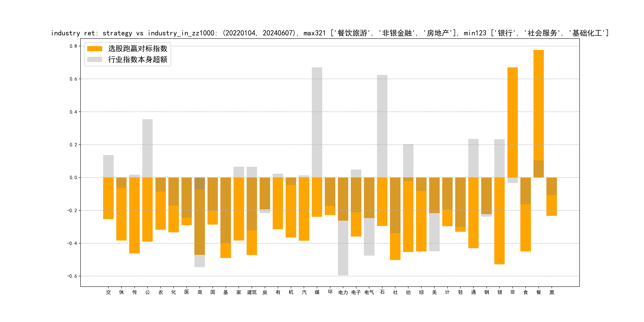Click the legend text 选股跑赢对标指数
The image size is (644, 322).
(x=138, y=49)
